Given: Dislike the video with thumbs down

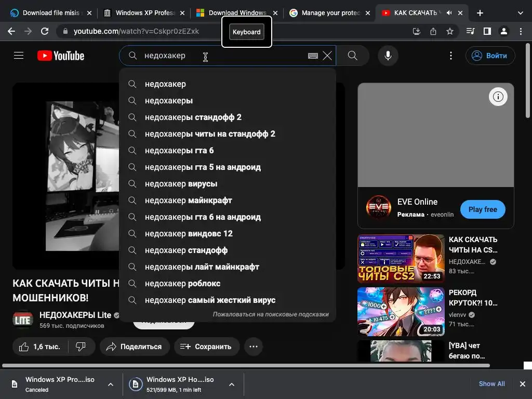Looking at the screenshot, I should click(x=81, y=347).
